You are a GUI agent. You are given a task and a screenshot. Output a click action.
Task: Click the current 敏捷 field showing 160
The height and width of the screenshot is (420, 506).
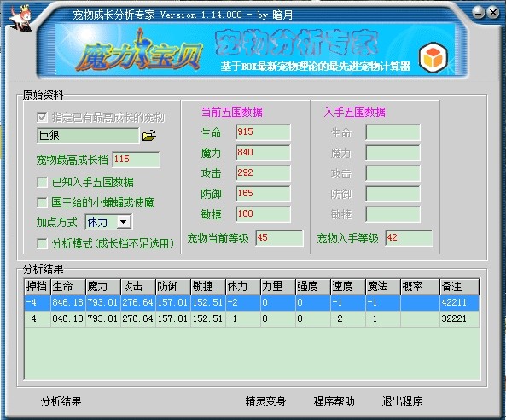tap(263, 214)
